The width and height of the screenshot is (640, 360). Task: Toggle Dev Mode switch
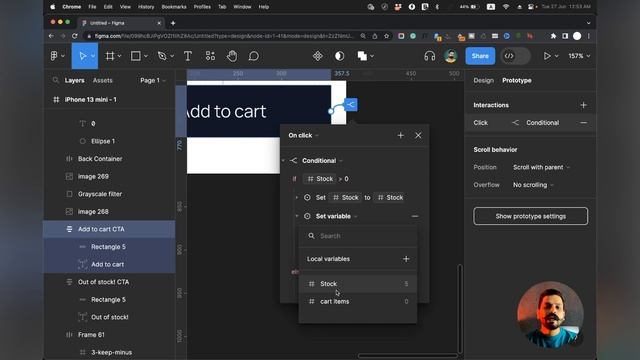pos(516,56)
